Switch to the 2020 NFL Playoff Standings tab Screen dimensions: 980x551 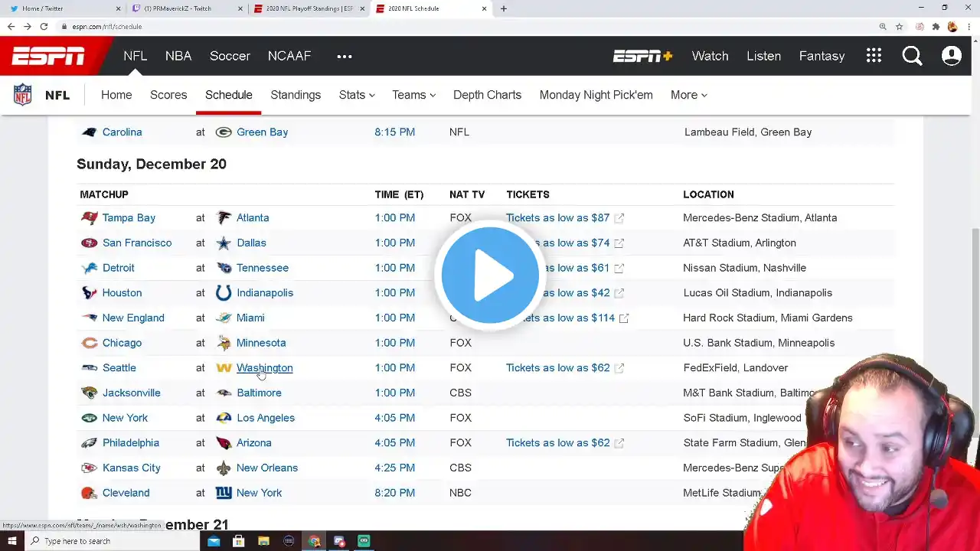click(x=309, y=8)
